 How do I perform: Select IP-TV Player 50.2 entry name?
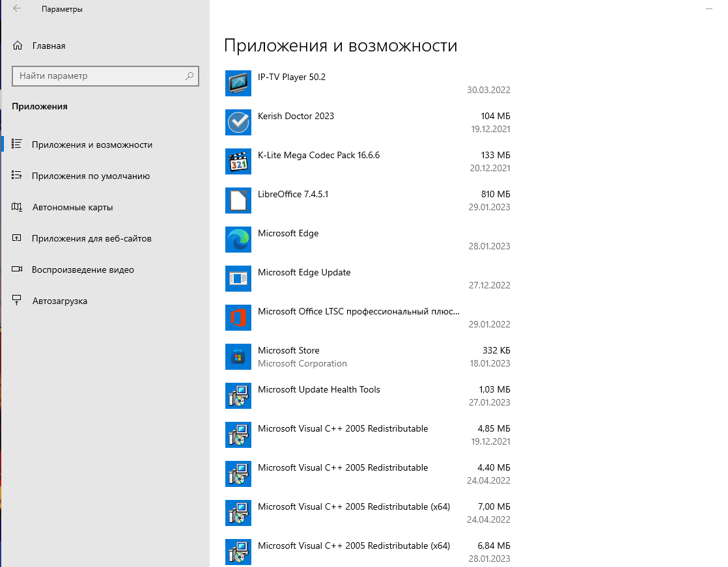(292, 77)
